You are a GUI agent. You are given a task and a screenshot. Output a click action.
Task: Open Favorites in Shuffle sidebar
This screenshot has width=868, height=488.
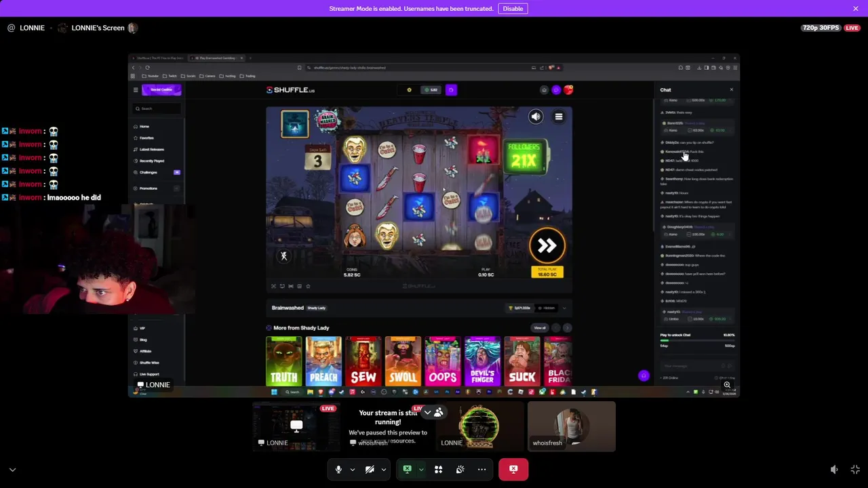pyautogui.click(x=144, y=138)
